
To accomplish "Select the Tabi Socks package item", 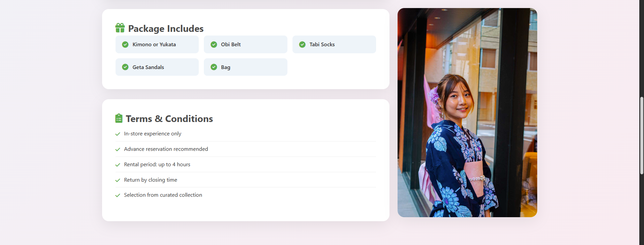I will [x=334, y=45].
